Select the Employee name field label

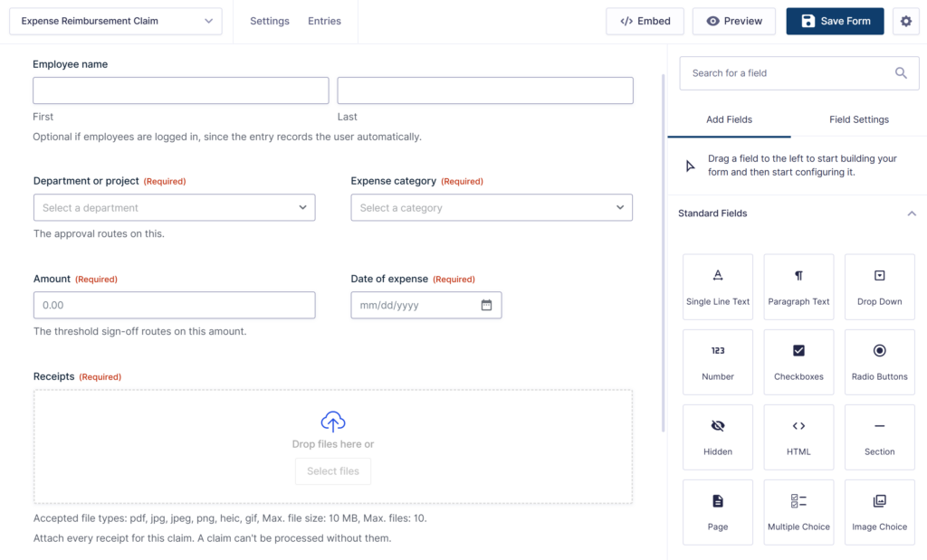pyautogui.click(x=71, y=64)
